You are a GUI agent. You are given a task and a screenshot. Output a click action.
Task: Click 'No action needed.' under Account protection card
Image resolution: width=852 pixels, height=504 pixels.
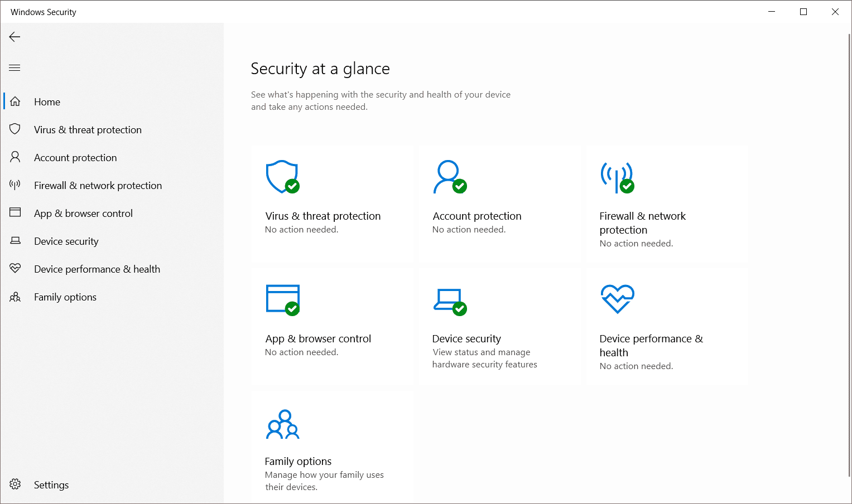pos(469,230)
